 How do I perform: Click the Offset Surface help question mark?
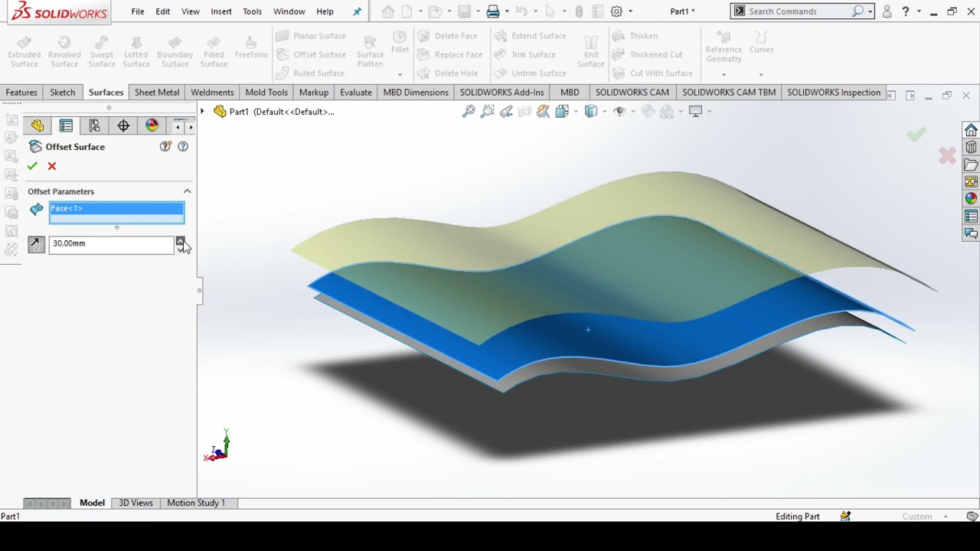pyautogui.click(x=183, y=146)
